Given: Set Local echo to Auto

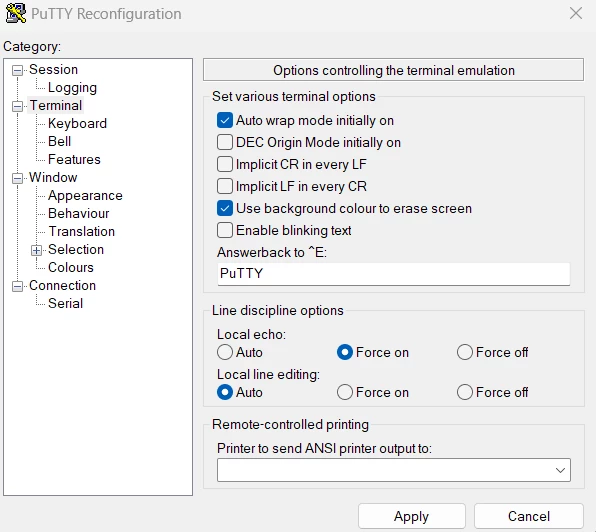Looking at the screenshot, I should [x=225, y=352].
